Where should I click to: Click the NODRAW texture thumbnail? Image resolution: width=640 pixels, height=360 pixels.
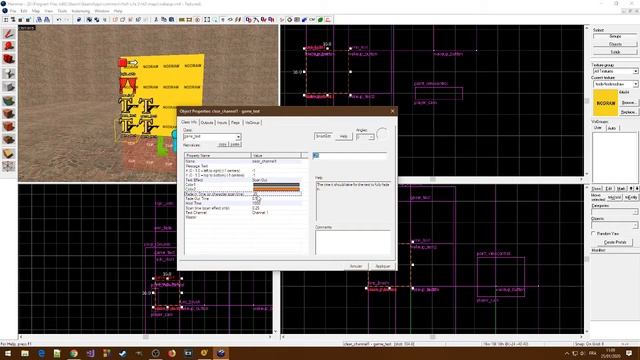coord(605,103)
